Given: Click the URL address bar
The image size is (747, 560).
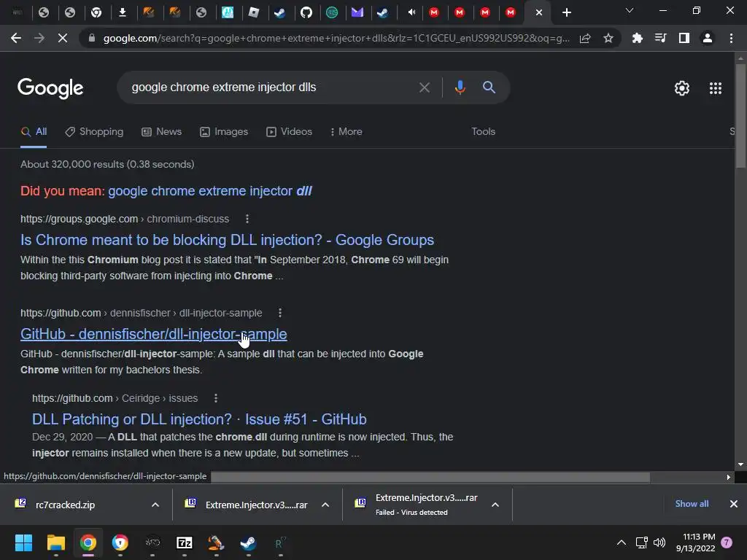Looking at the screenshot, I should (336, 38).
